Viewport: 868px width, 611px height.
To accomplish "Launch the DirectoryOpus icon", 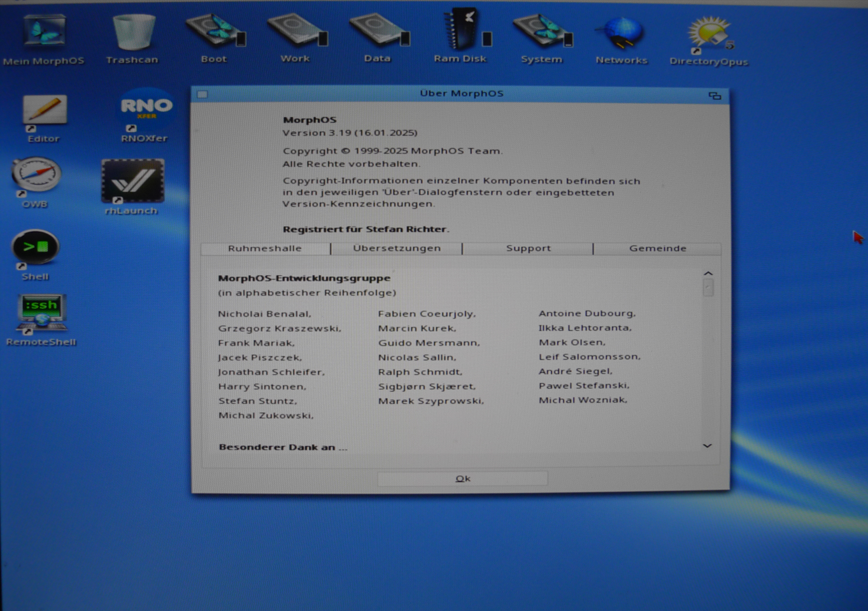I will point(710,35).
